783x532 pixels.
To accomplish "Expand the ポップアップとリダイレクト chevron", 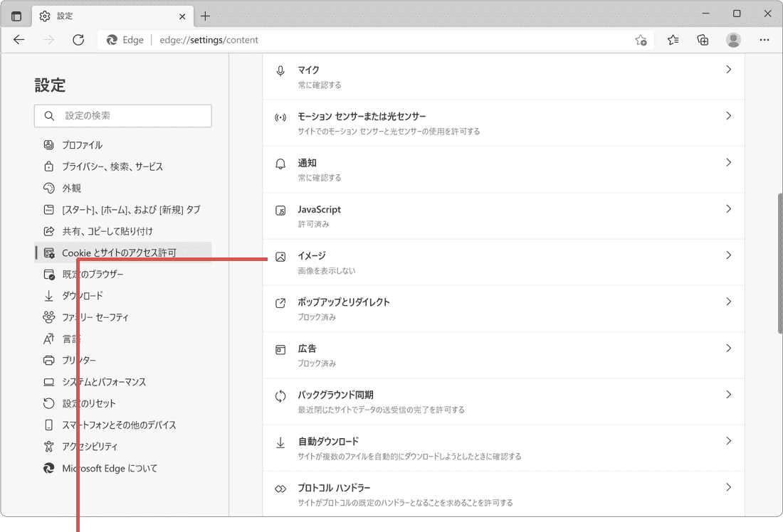I will pyautogui.click(x=728, y=302).
